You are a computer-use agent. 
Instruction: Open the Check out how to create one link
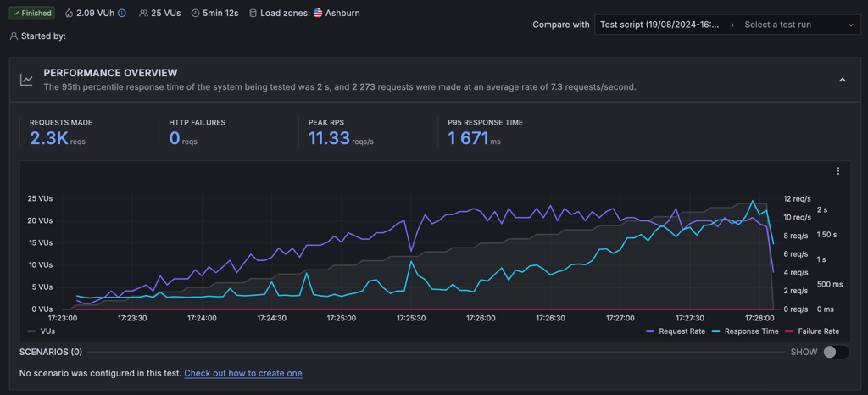[243, 374]
